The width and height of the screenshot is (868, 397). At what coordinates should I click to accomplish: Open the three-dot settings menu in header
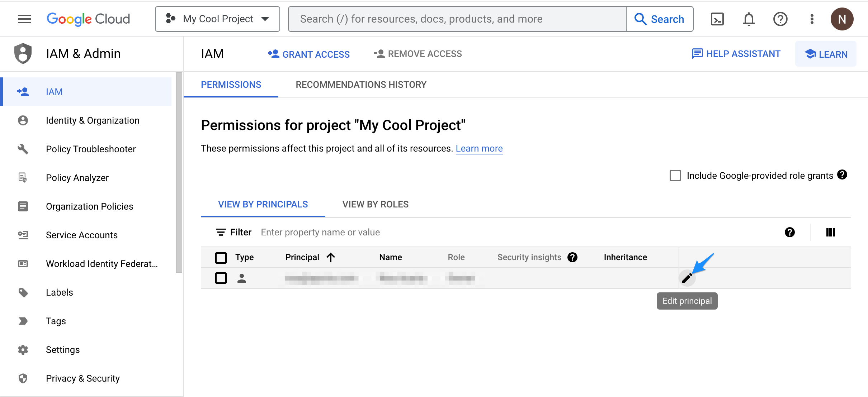(812, 19)
